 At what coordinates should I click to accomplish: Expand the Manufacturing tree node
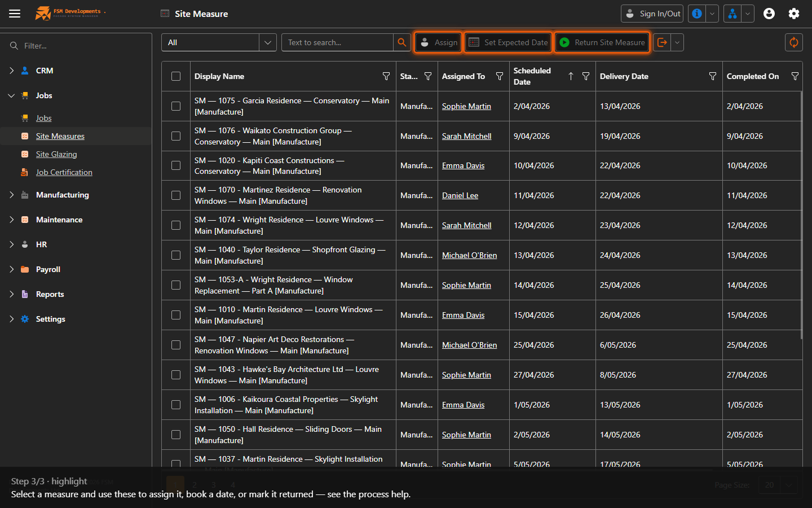(11, 195)
